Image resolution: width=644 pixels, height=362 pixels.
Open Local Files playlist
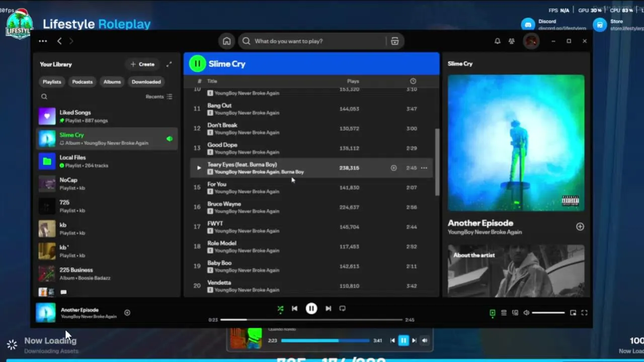(x=107, y=161)
